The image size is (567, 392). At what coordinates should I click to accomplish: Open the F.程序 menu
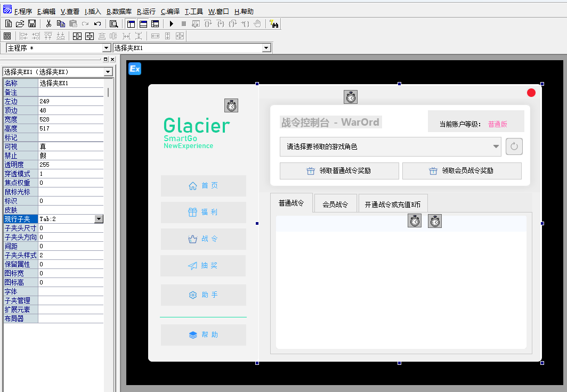tap(23, 12)
